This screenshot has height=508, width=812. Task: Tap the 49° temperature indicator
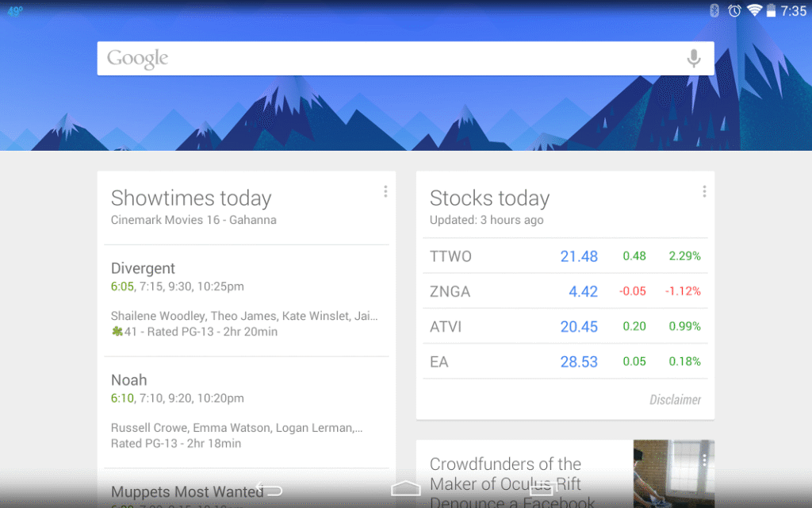point(14,11)
